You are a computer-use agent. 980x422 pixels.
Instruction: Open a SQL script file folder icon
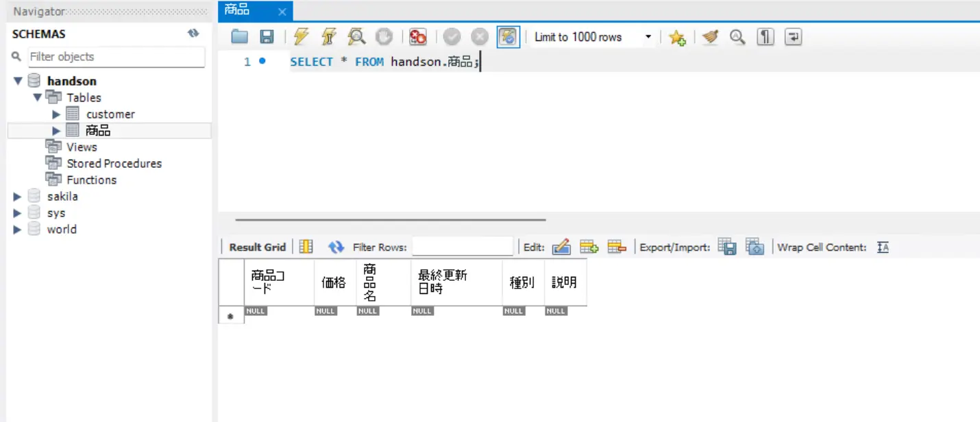point(239,37)
